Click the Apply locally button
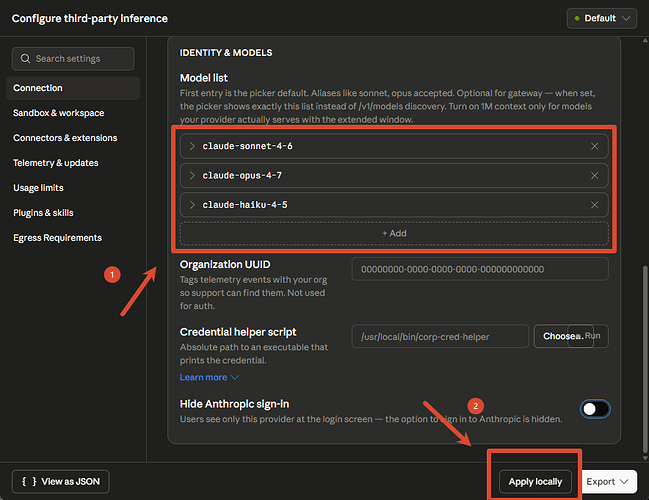Viewport: 649px width, 500px height. pos(535,482)
